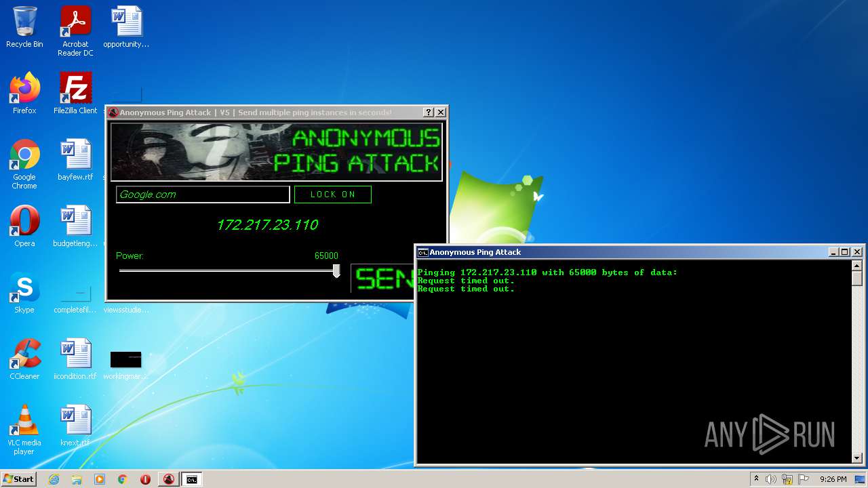Image resolution: width=868 pixels, height=488 pixels.
Task: Click the console scrollbar down arrow
Action: (857, 458)
